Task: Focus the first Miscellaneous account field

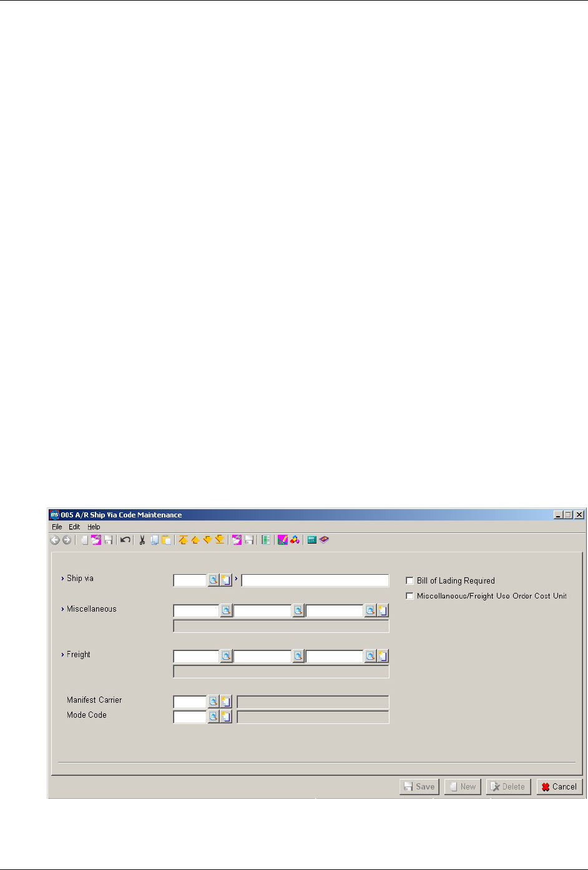Action: 196,610
